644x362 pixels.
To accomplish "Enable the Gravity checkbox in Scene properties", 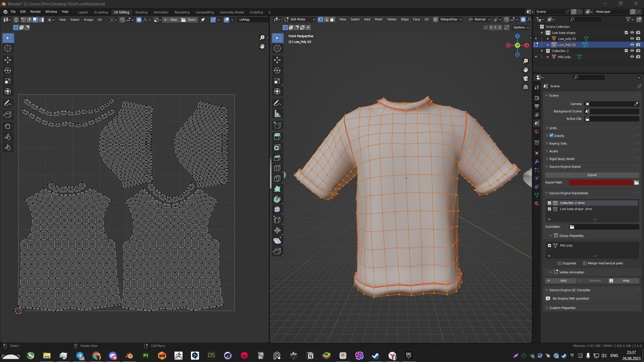I will pos(551,135).
